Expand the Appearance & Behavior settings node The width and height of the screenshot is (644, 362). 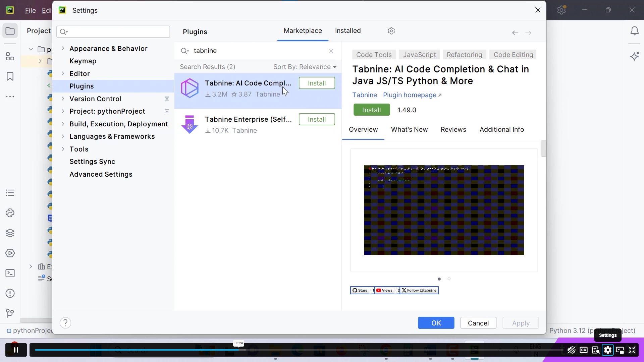(x=63, y=49)
